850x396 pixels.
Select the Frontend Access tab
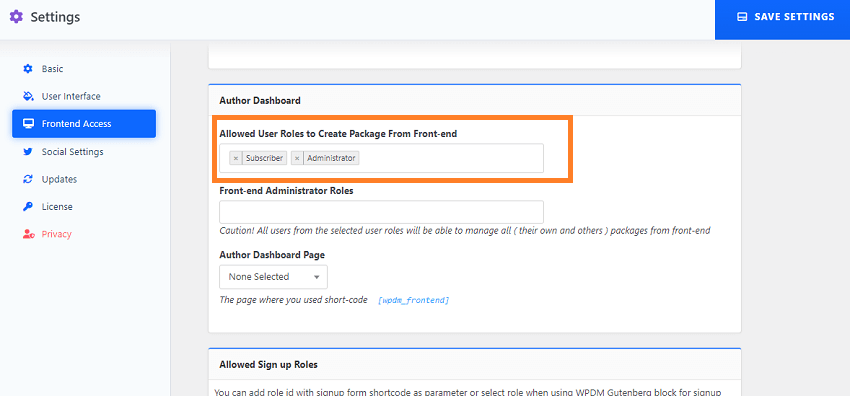(x=84, y=124)
